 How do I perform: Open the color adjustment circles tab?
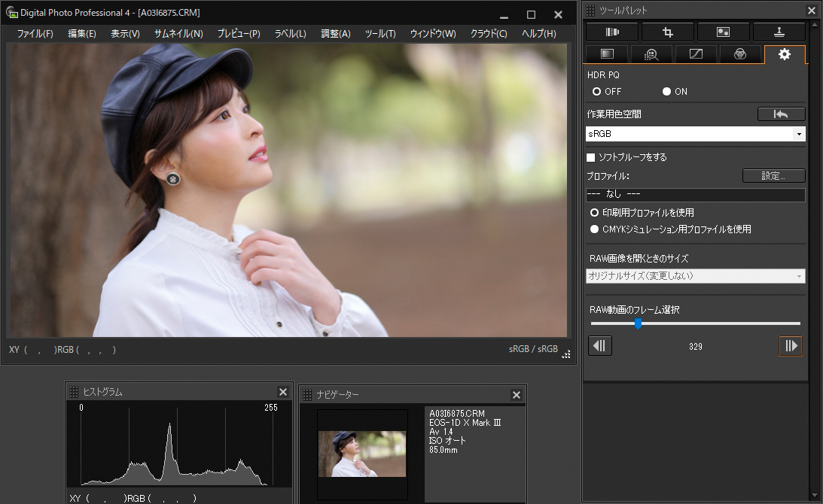(740, 54)
